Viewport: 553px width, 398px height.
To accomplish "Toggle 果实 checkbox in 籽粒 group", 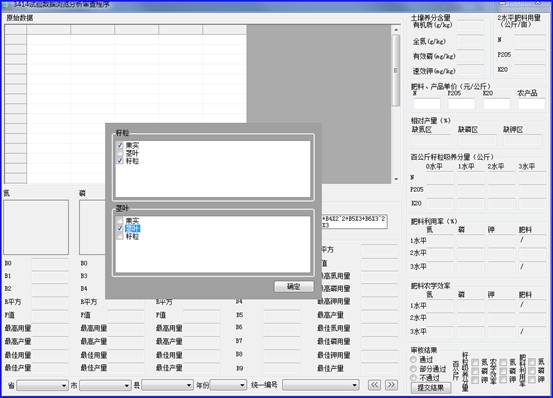I will tap(120, 145).
